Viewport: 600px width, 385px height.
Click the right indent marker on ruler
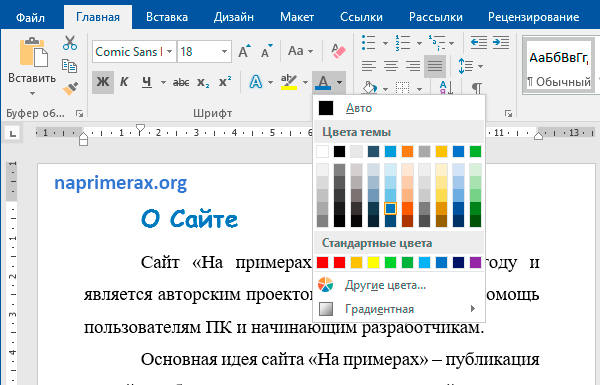pyautogui.click(x=538, y=135)
